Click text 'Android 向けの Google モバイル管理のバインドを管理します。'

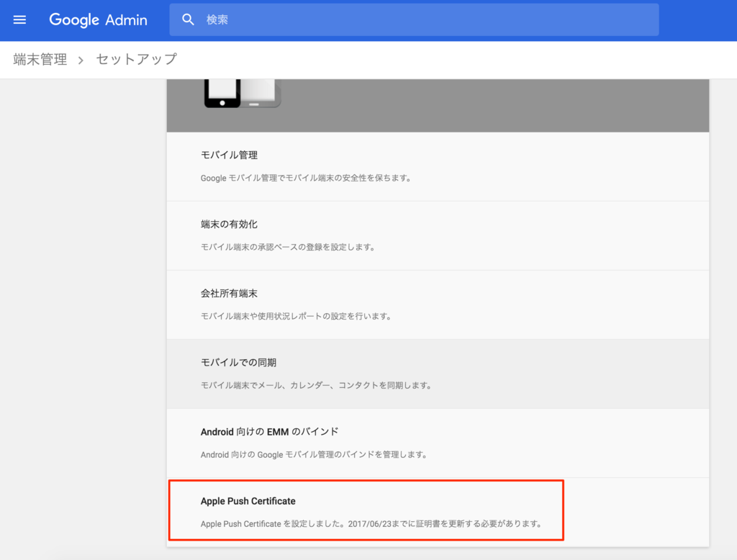coord(314,455)
